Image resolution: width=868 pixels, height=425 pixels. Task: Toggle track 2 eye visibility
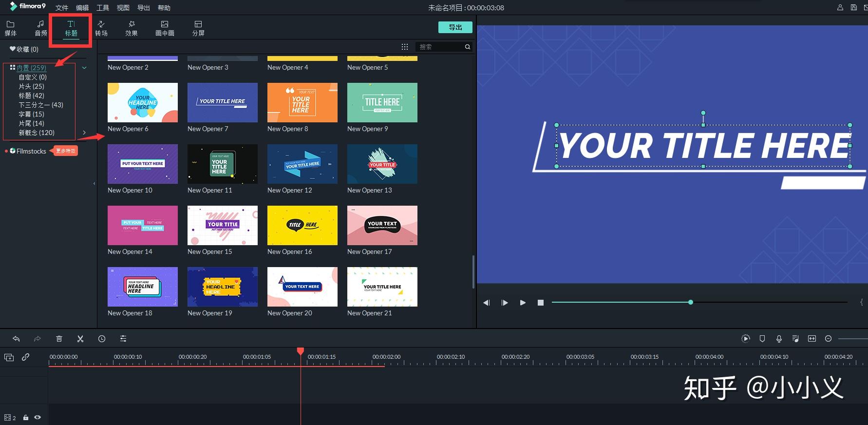(x=38, y=418)
